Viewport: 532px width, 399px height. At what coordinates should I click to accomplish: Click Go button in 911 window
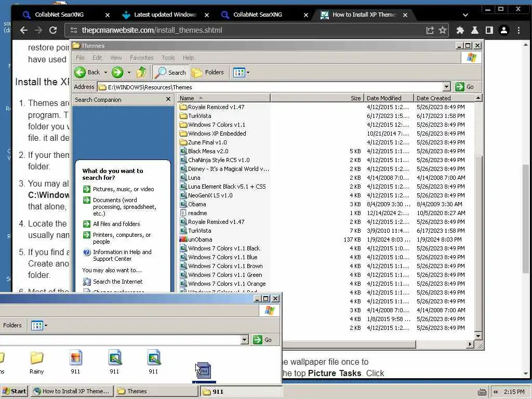click(x=262, y=340)
